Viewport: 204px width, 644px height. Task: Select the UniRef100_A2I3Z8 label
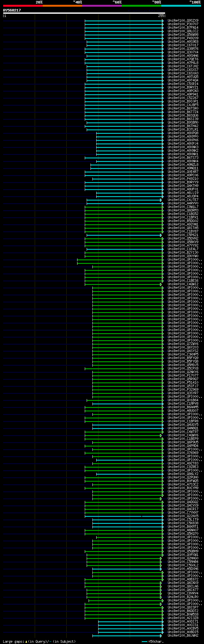click(183, 618)
